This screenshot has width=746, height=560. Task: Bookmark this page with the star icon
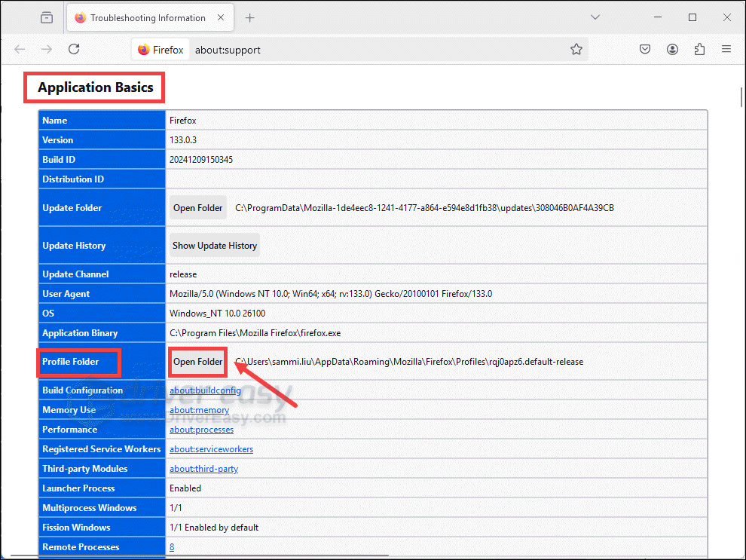pyautogui.click(x=576, y=49)
